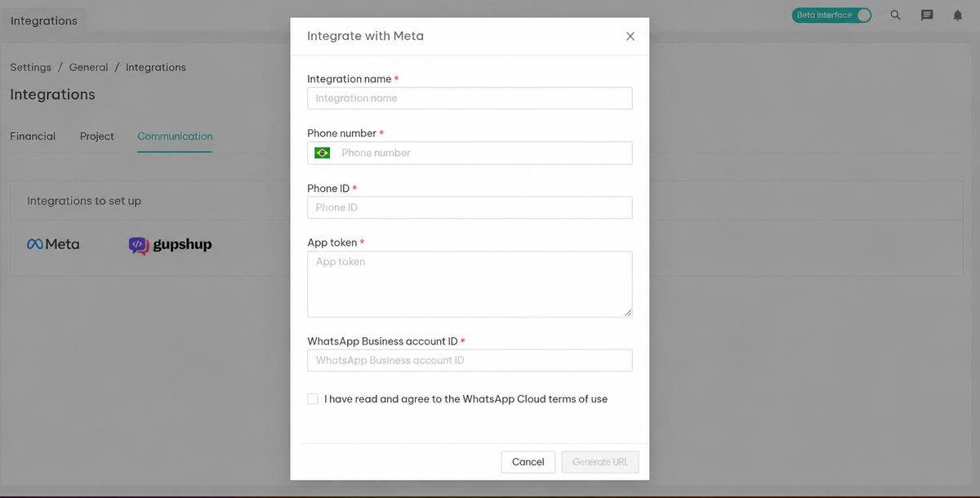Viewport: 980px width, 498px height.
Task: Select the Meta integration logo
Action: click(53, 244)
